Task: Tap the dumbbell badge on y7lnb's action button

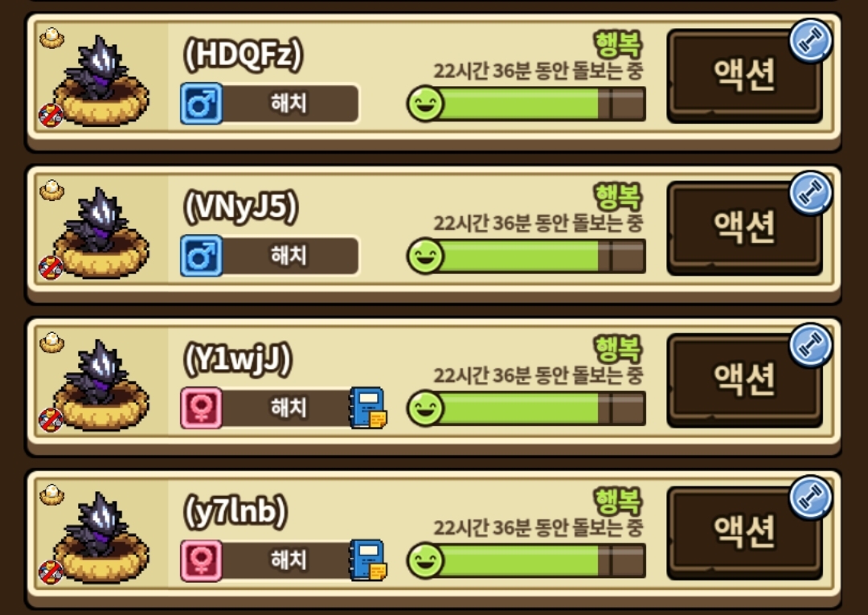Action: [810, 497]
